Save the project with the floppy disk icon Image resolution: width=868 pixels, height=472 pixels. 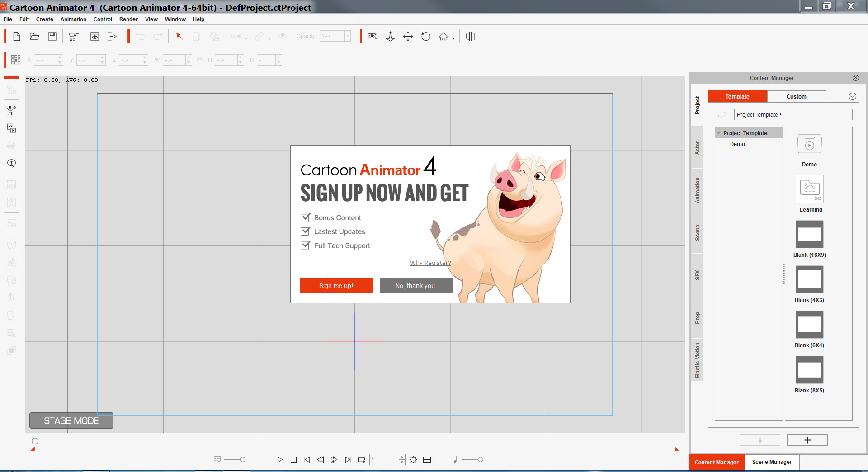click(x=52, y=37)
